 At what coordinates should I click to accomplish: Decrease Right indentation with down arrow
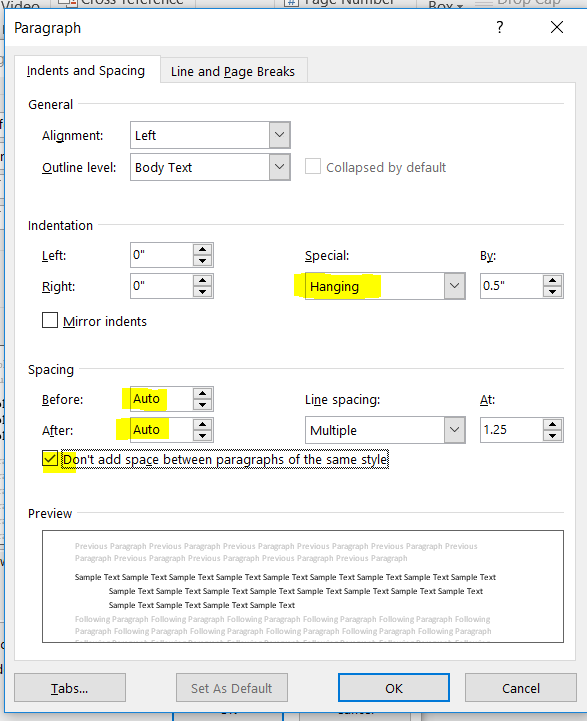[202, 292]
